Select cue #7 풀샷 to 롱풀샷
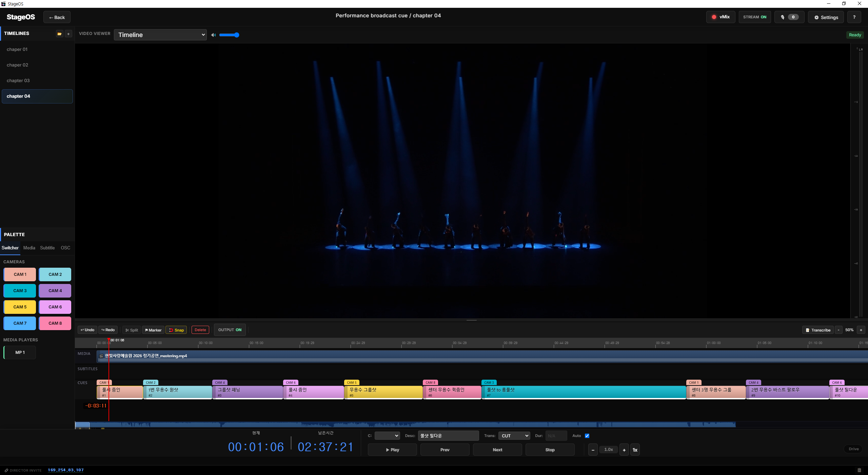This screenshot has height=475, width=868. (584, 392)
